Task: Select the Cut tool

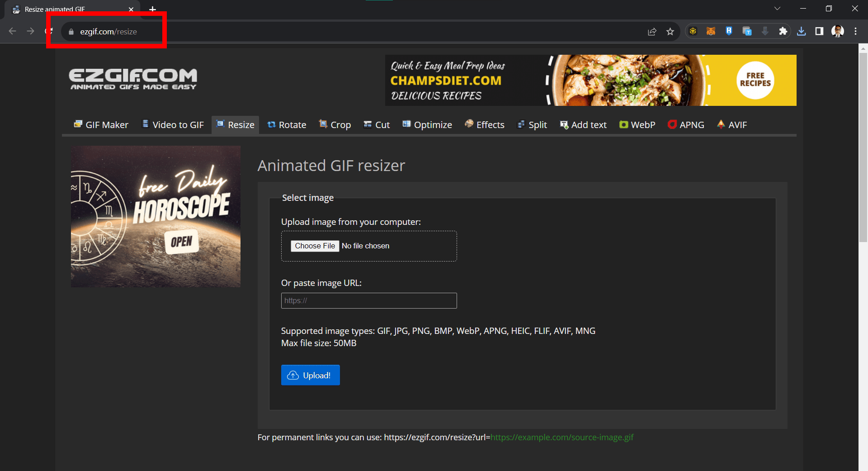Action: pos(377,124)
